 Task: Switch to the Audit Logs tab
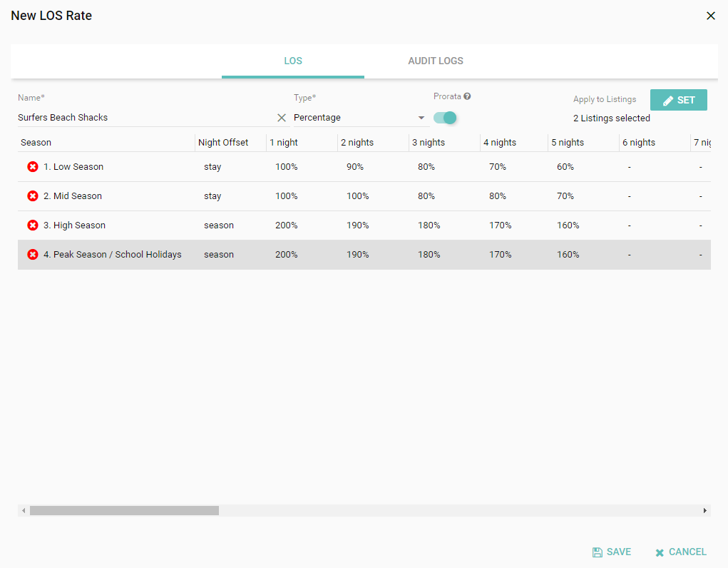coord(436,61)
